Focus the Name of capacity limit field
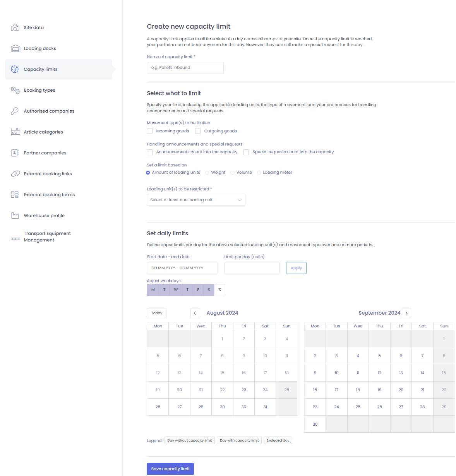 pos(185,68)
